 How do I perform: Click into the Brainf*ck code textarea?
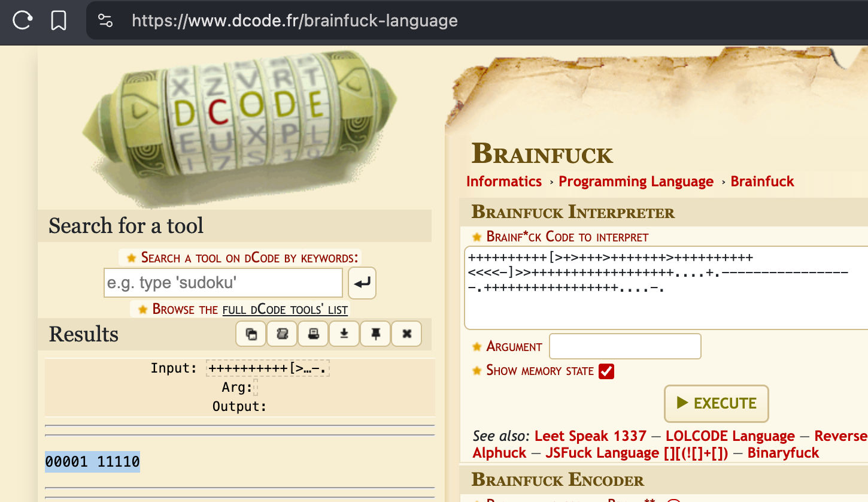pyautogui.click(x=666, y=288)
